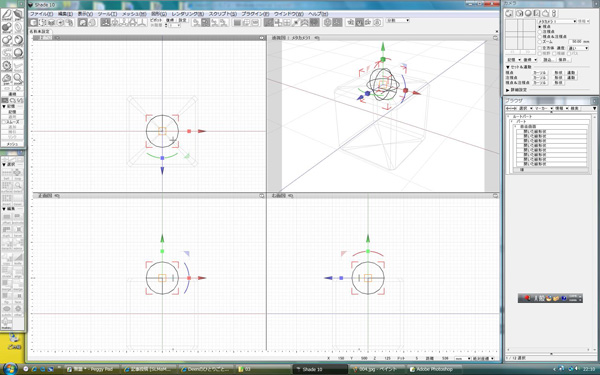Image resolution: width=600 pixels, height=375 pixels.
Task: Collapse the セット＆連動 section
Action: (508, 67)
